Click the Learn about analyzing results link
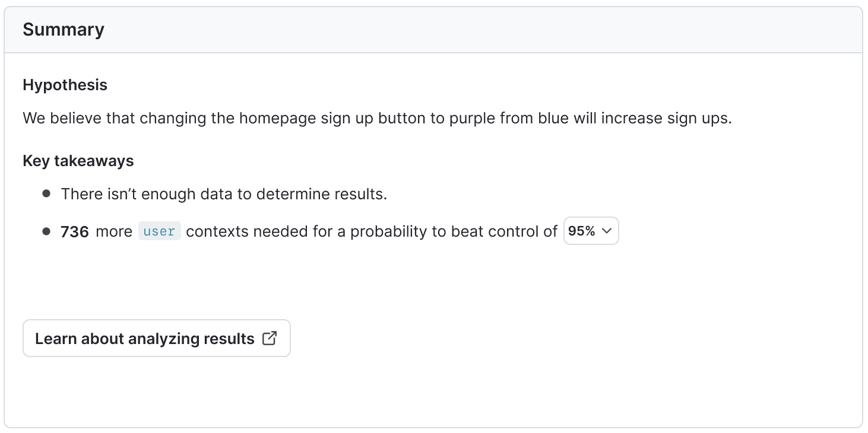 click(x=156, y=338)
